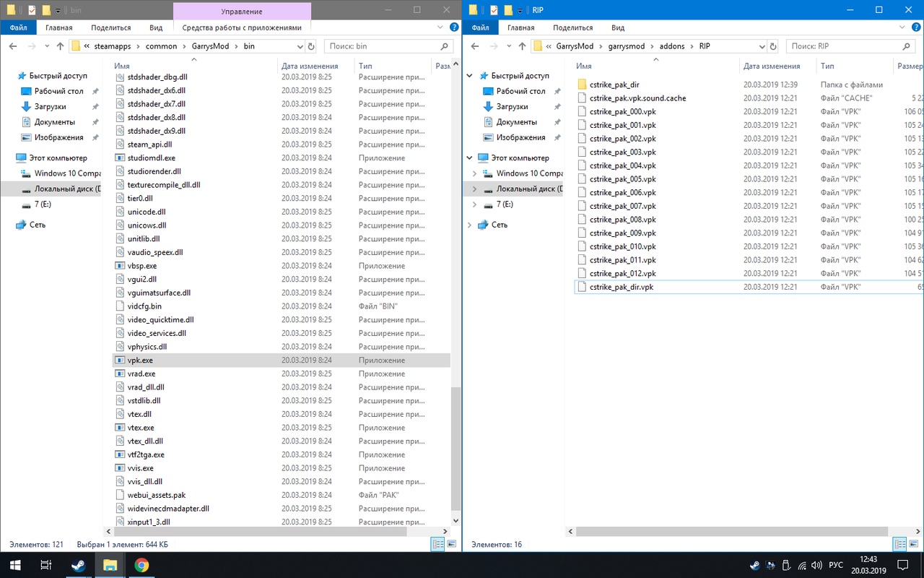Screen dimensions: 924x578
Task: Expand Сеть node in RIP window tree
Action: pos(470,225)
